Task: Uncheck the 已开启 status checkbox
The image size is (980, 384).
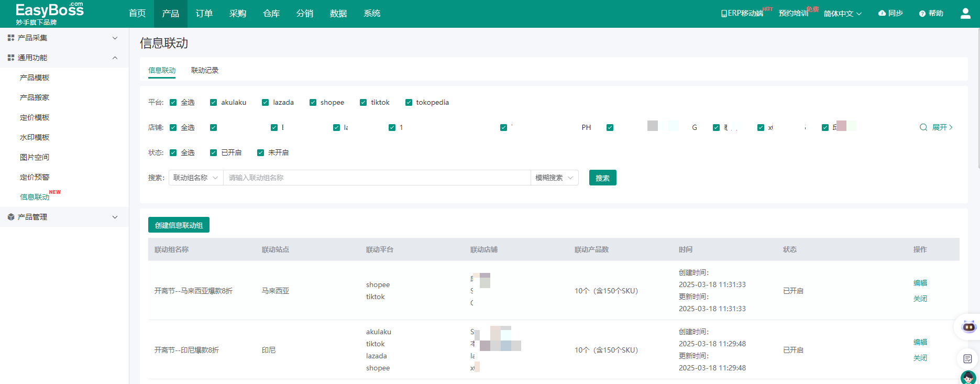Action: tap(213, 152)
